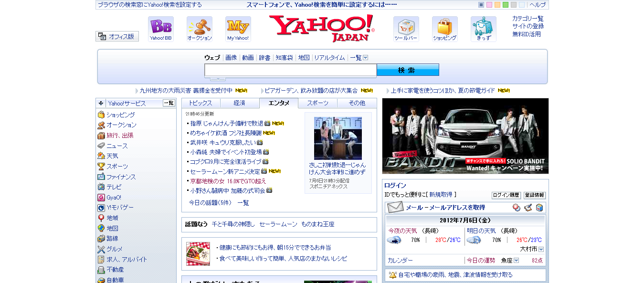The height and width of the screenshot is (283, 644).
Task: Click the ヘルプ link
Action: point(538,5)
